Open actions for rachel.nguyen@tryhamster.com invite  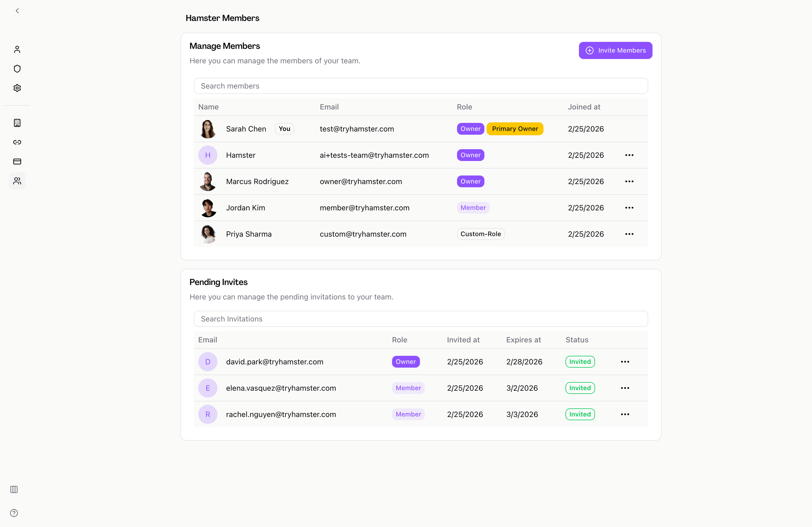coord(625,414)
